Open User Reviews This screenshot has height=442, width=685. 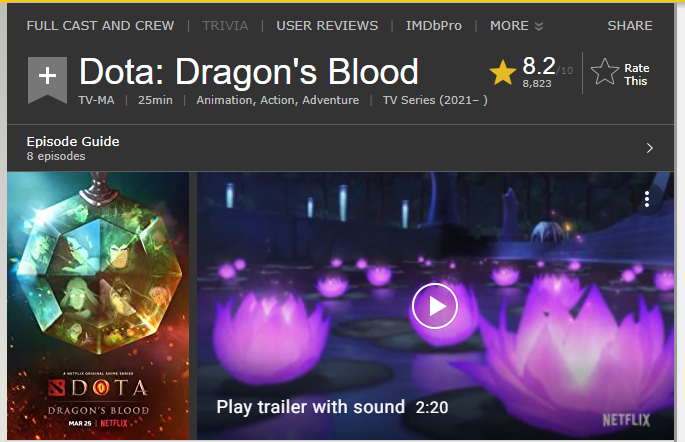(x=327, y=25)
